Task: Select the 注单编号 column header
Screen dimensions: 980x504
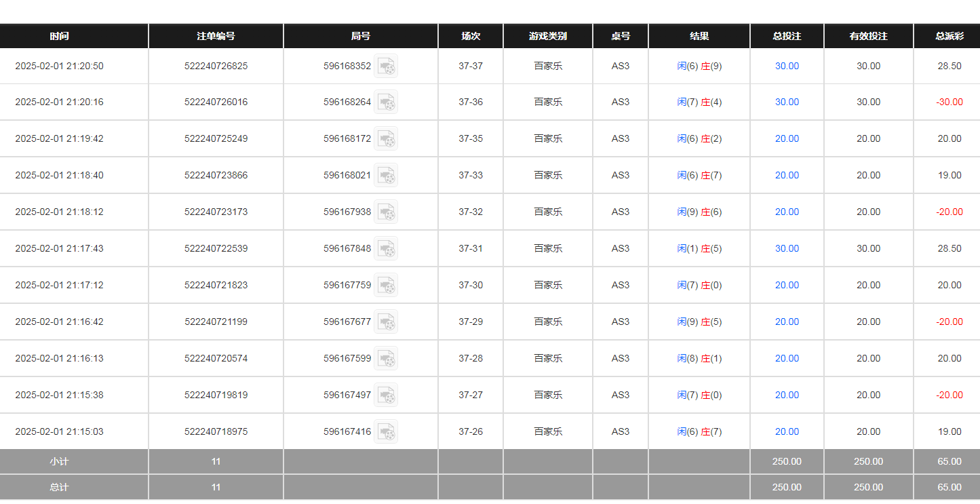Action: click(x=216, y=36)
